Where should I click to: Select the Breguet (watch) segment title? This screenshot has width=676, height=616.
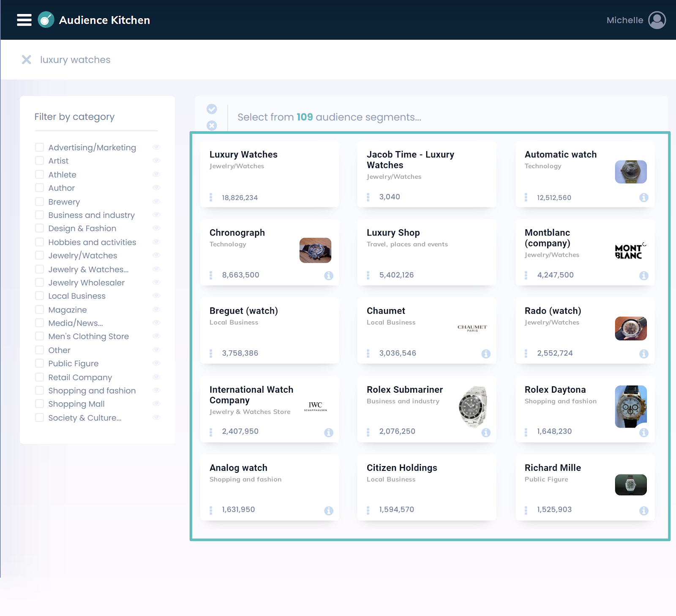(244, 311)
